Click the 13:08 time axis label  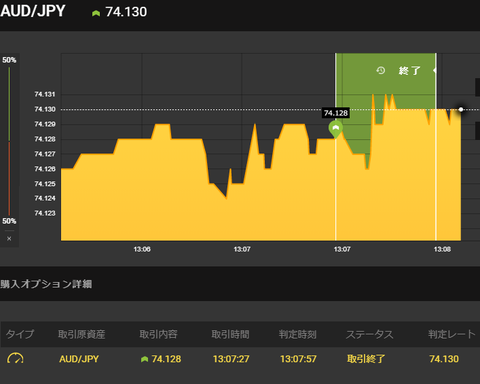pos(442,249)
